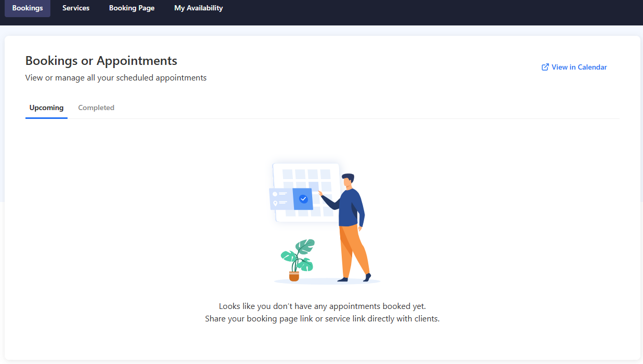Image resolution: width=643 pixels, height=364 pixels.
Task: Click the Bookings or Appointments heading
Action: [x=101, y=61]
